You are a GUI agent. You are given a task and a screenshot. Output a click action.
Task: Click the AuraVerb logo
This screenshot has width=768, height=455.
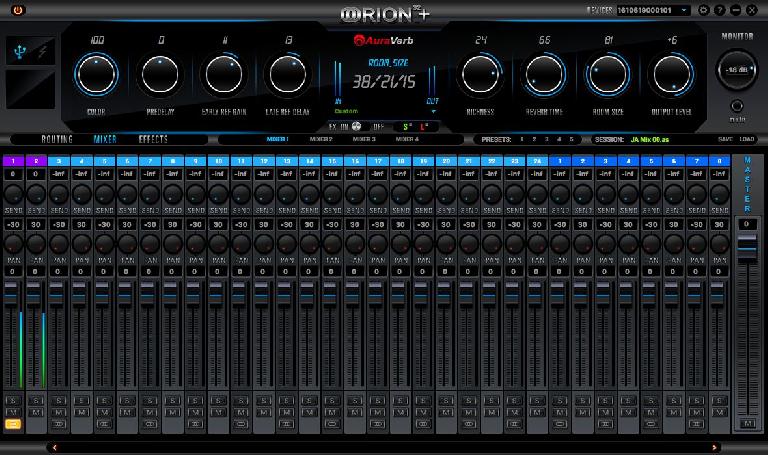384,40
